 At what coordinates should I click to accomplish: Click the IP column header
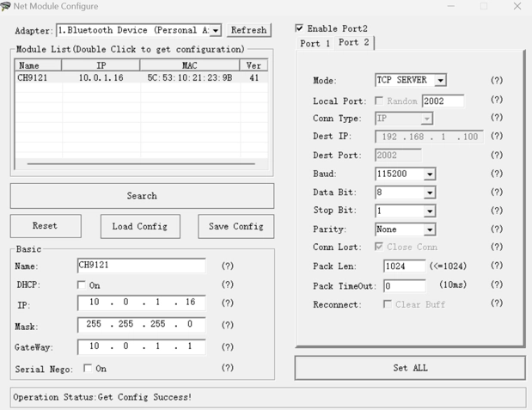click(101, 65)
